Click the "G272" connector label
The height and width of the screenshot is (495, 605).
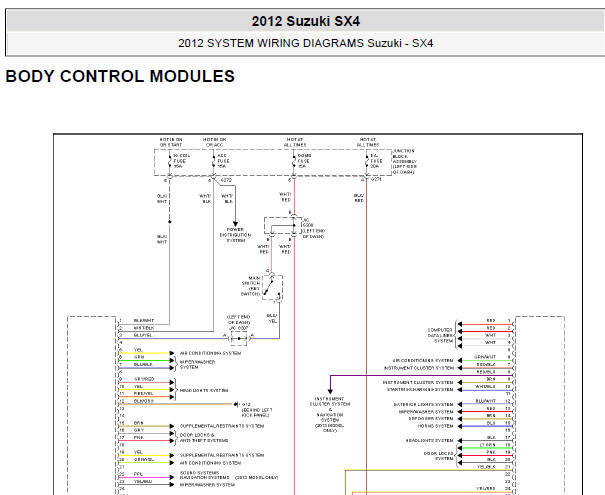point(226,180)
